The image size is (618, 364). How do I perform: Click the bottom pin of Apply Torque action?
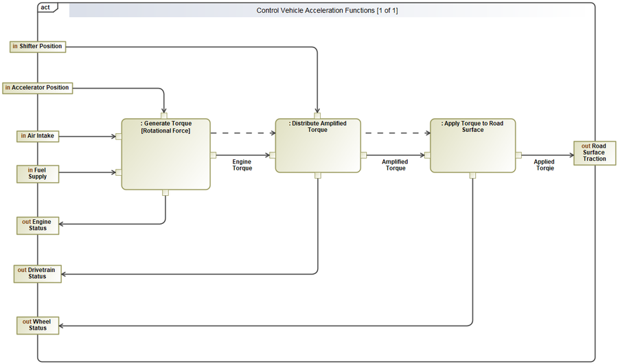[x=472, y=175]
